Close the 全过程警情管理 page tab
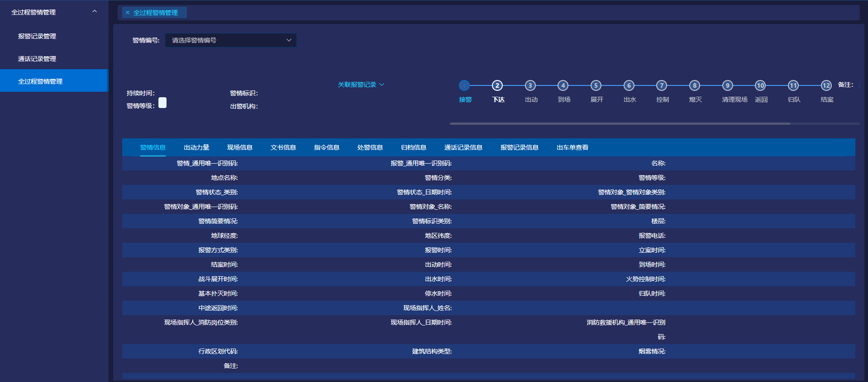The image size is (868, 382). pos(128,13)
